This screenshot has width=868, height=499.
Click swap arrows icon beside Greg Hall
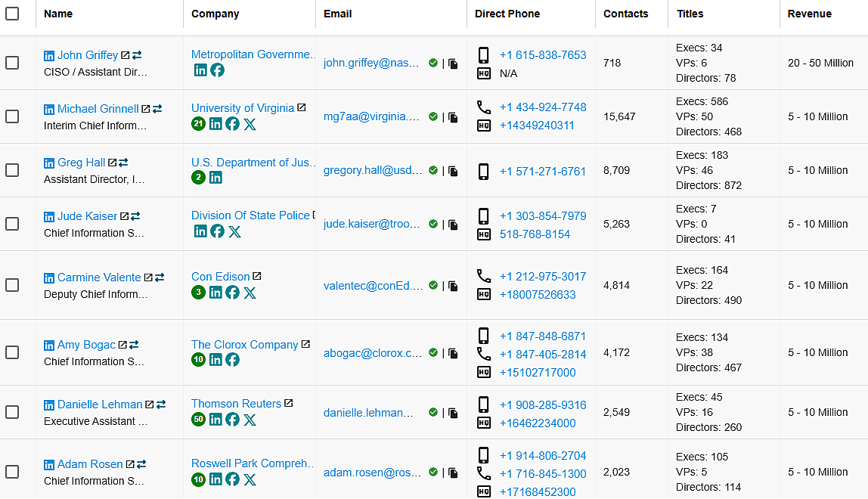point(123,163)
